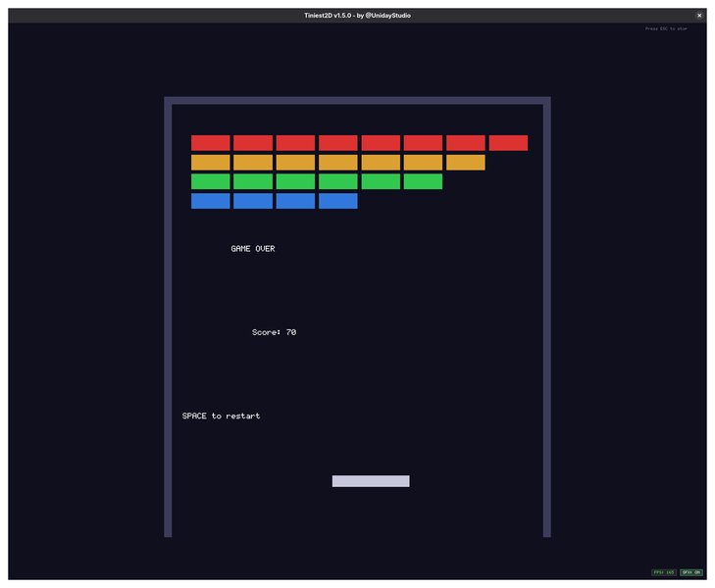Click the 'Score: 70' readout
The height and width of the screenshot is (588, 715).
pos(274,332)
